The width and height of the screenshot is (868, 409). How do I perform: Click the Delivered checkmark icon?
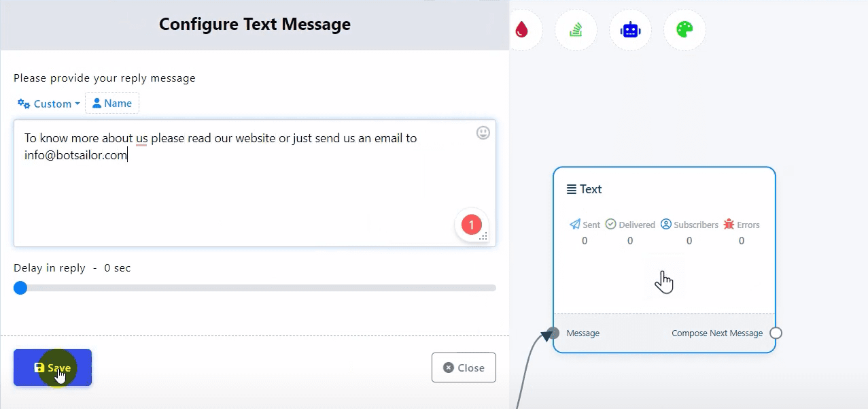[611, 225]
